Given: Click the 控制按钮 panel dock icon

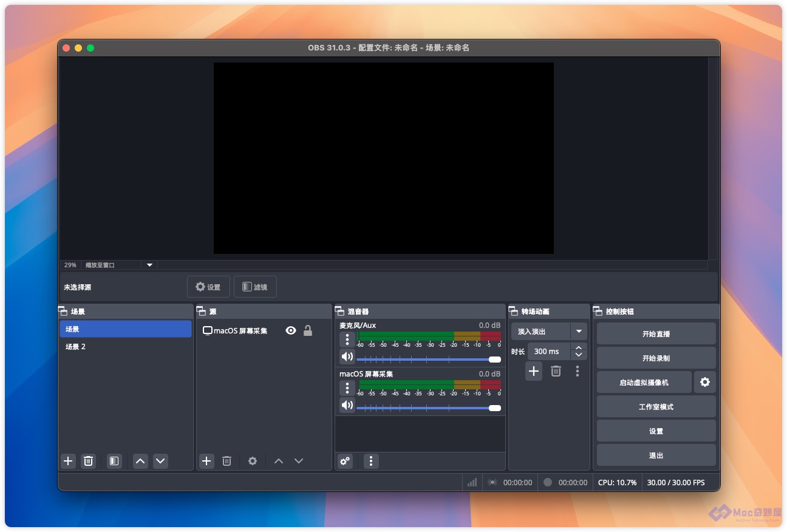Looking at the screenshot, I should pyautogui.click(x=598, y=311).
